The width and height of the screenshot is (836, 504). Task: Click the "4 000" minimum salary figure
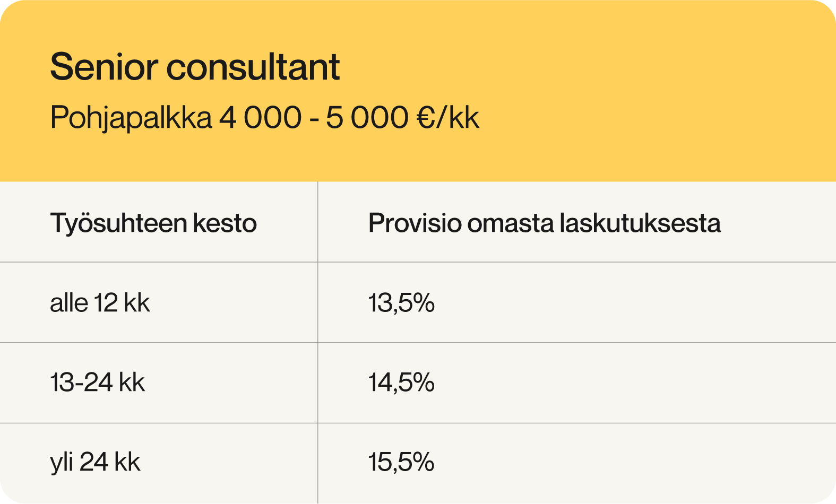coord(260,118)
